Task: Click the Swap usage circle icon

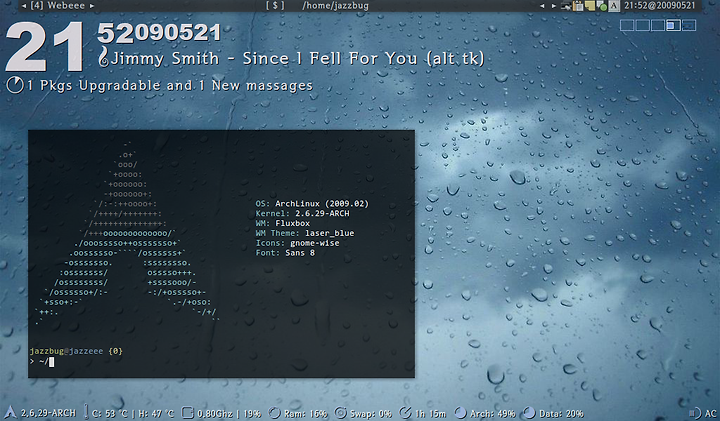Action: point(341,413)
